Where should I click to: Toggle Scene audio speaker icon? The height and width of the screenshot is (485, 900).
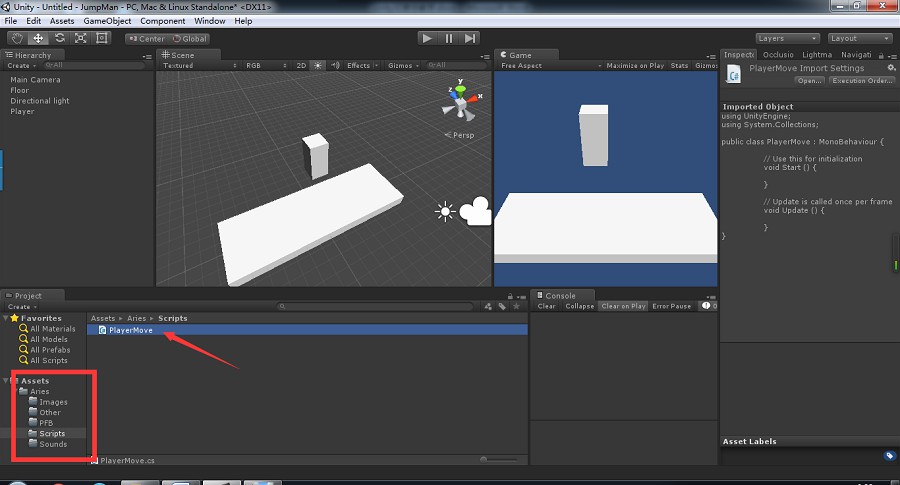335,65
